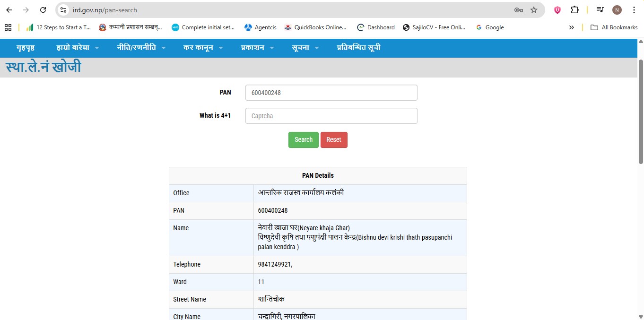This screenshot has width=644, height=320.
Task: Click the browser back arrow
Action: pyautogui.click(x=9, y=10)
